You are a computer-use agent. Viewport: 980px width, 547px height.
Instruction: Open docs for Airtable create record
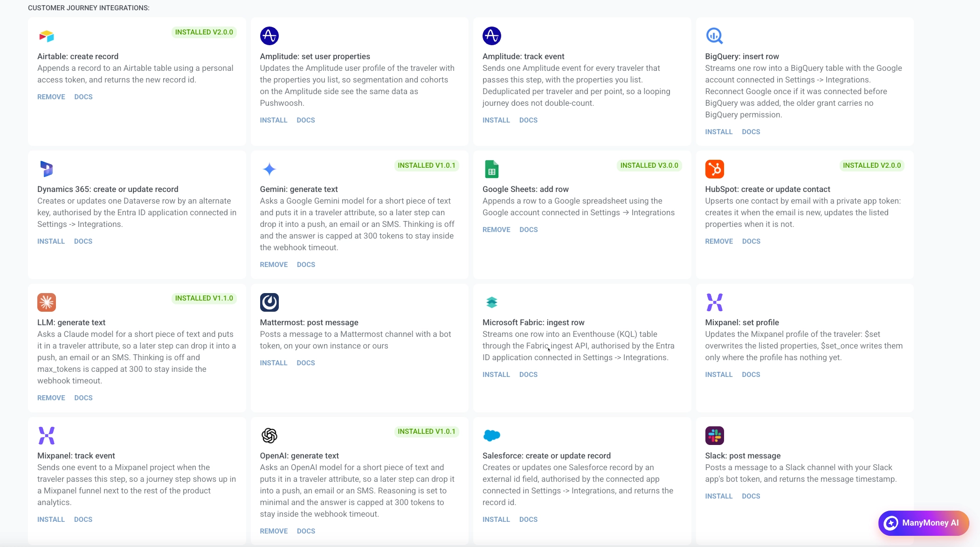(x=83, y=97)
